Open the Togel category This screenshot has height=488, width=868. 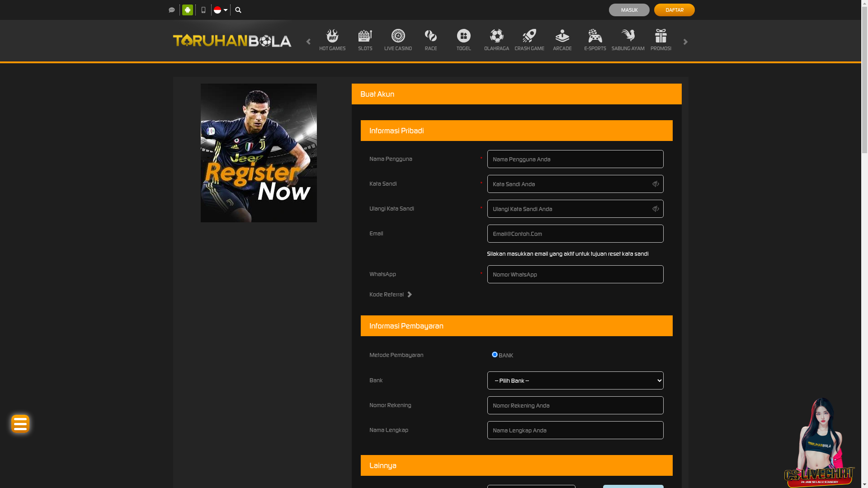coord(463,40)
